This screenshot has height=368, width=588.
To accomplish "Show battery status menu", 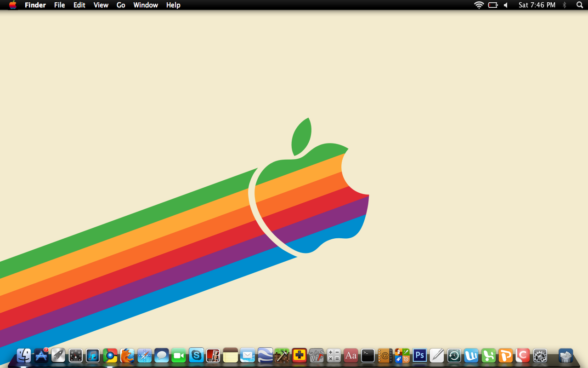I will [493, 5].
